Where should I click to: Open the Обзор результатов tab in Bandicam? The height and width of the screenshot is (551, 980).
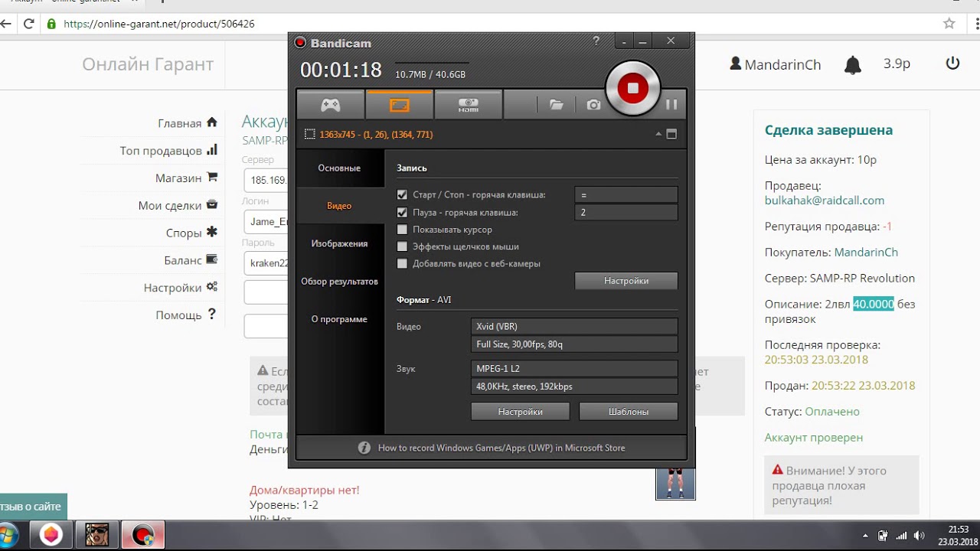pos(339,282)
